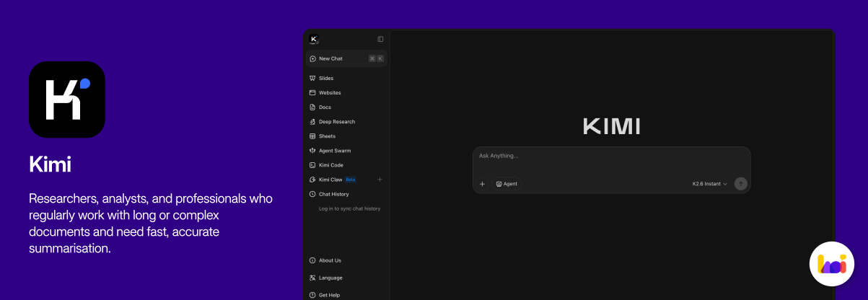
Task: Click the Beta badge on Kimi Claw
Action: tap(351, 179)
